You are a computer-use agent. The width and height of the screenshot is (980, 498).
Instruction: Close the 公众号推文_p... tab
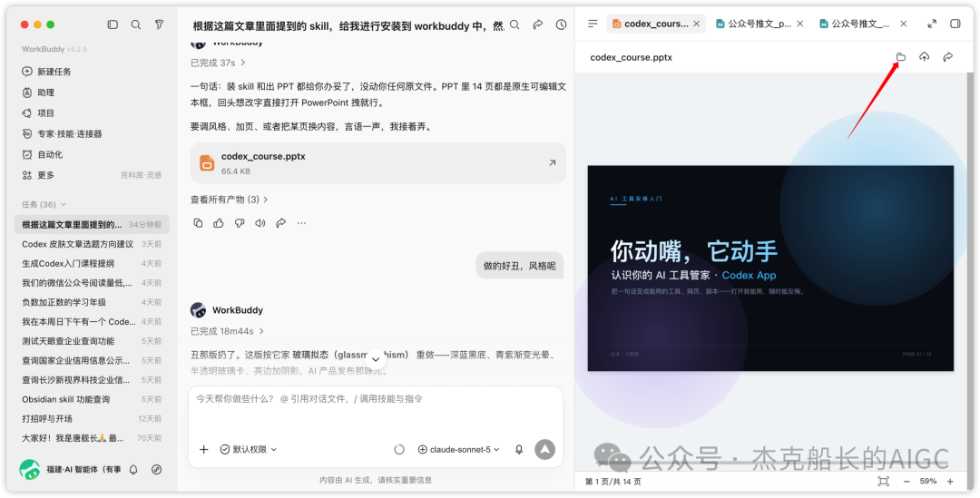[800, 24]
